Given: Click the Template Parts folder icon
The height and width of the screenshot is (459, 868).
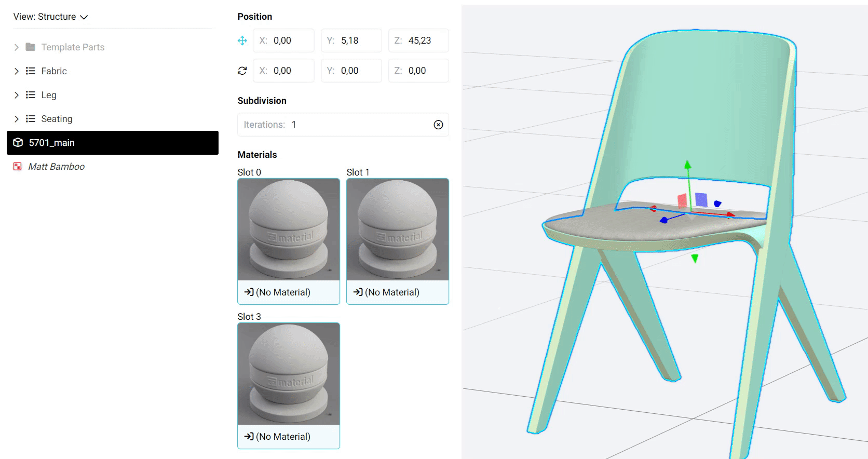Looking at the screenshot, I should [31, 47].
